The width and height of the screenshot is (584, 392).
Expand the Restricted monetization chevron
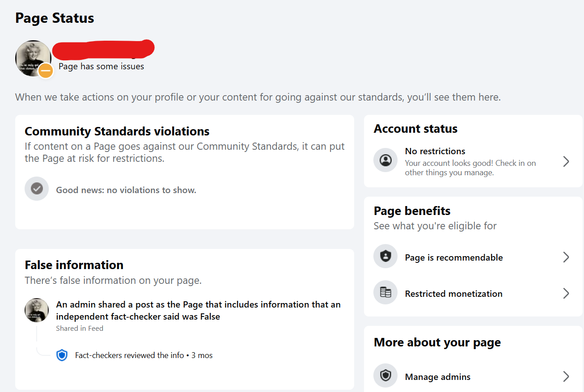[x=566, y=293]
